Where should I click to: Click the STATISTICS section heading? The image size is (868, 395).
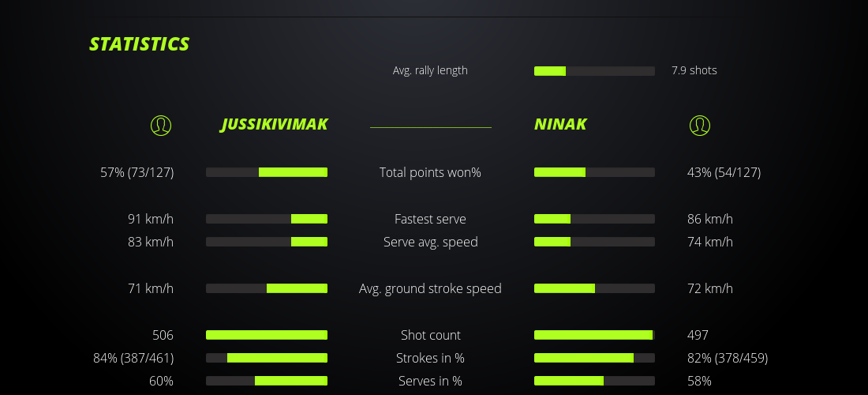pyautogui.click(x=140, y=44)
